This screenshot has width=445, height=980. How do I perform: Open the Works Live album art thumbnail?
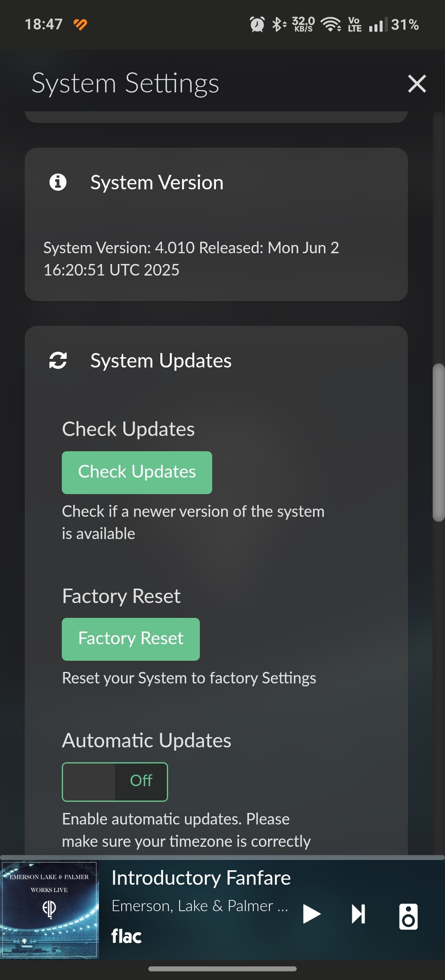[x=49, y=909]
